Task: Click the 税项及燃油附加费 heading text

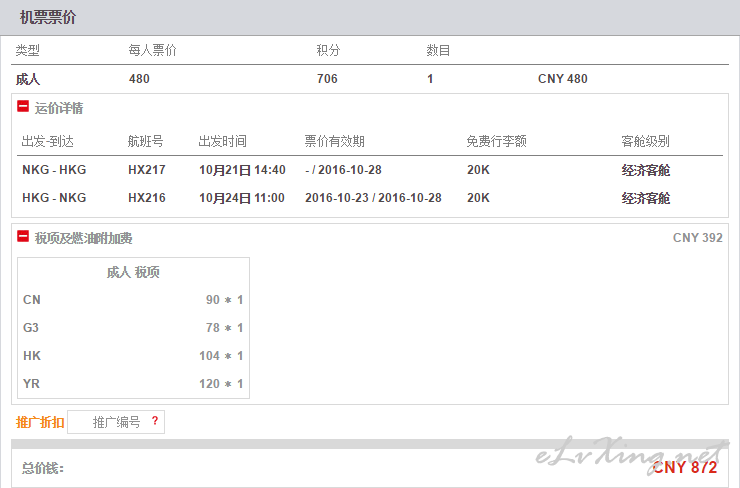Action: pos(84,238)
